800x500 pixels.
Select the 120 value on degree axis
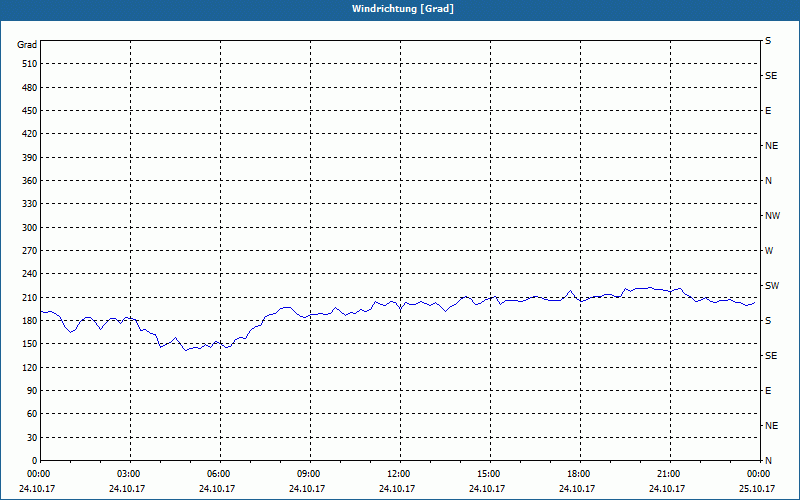(x=30, y=367)
